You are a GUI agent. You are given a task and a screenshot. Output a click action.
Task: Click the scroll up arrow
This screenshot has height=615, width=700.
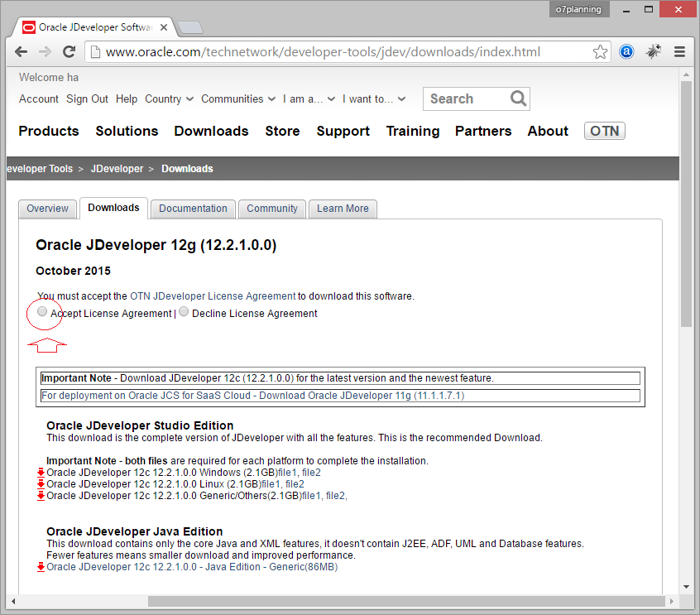pos(686,74)
